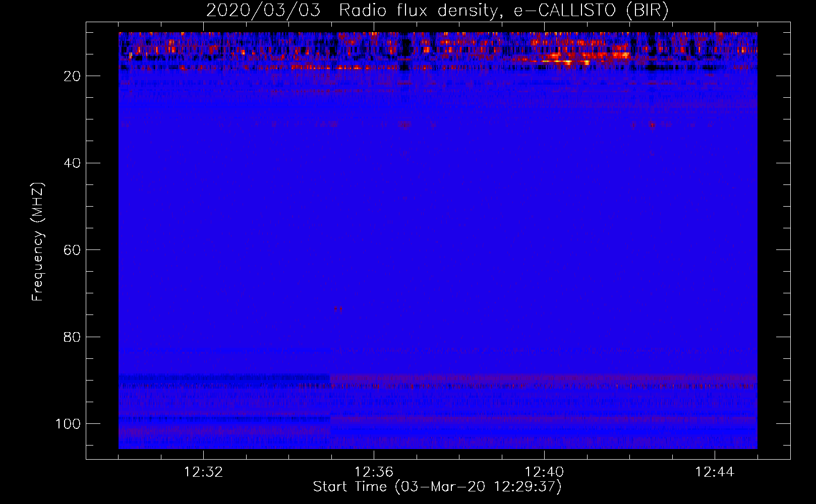816x504 pixels.
Task: Click the Frequency (MHZ) axis label
Action: (38, 241)
